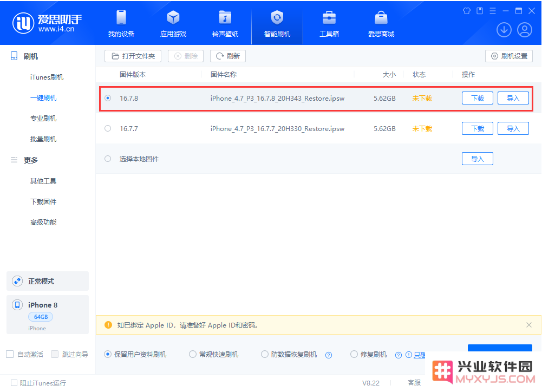The width and height of the screenshot is (542, 392).
Task: Open the 铃声壁纸 tab
Action: 225,23
